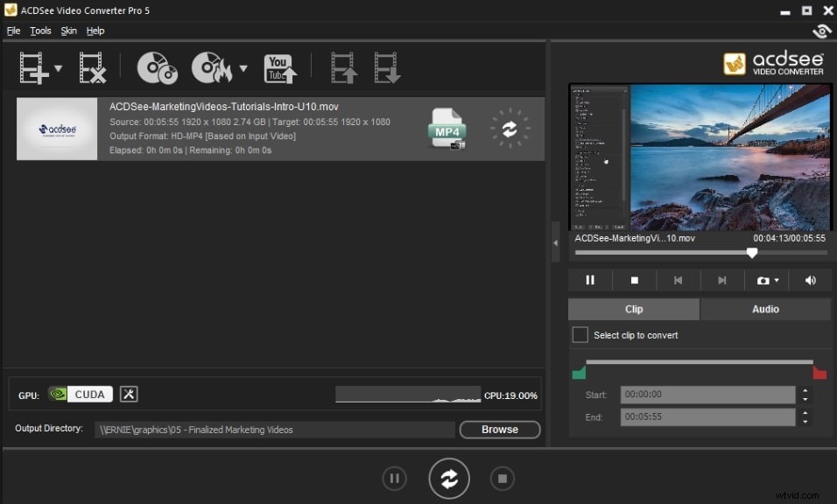Click the End time field showing 00:05:55

pos(707,416)
